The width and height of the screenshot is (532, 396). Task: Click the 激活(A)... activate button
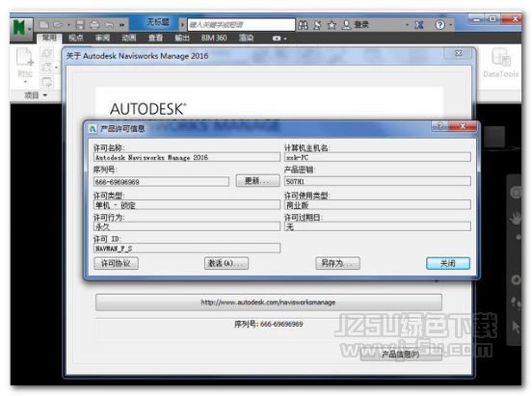[226, 263]
